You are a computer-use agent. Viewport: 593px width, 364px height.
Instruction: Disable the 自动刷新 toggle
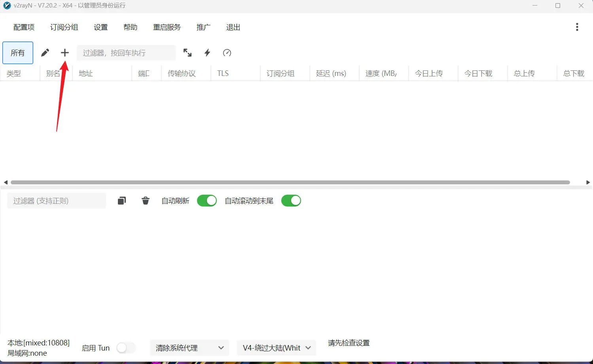(207, 201)
